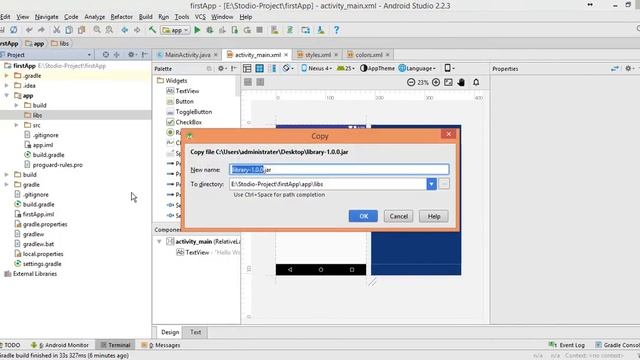
Task: Open AppTheme selector button
Action: tap(378, 69)
